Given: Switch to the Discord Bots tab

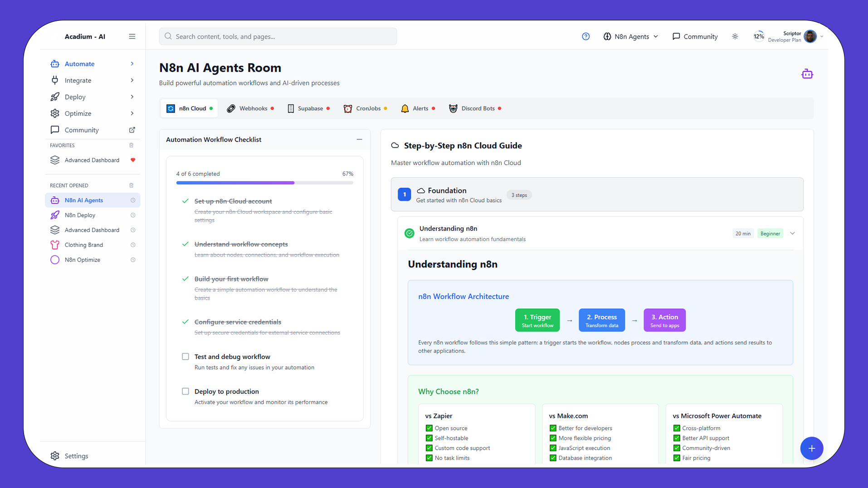Looking at the screenshot, I should click(x=475, y=108).
